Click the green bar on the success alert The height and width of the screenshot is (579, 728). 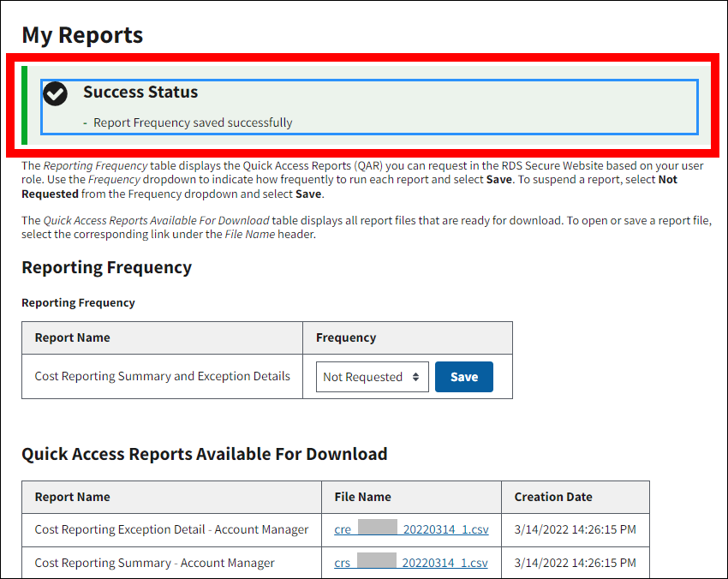pos(25,105)
